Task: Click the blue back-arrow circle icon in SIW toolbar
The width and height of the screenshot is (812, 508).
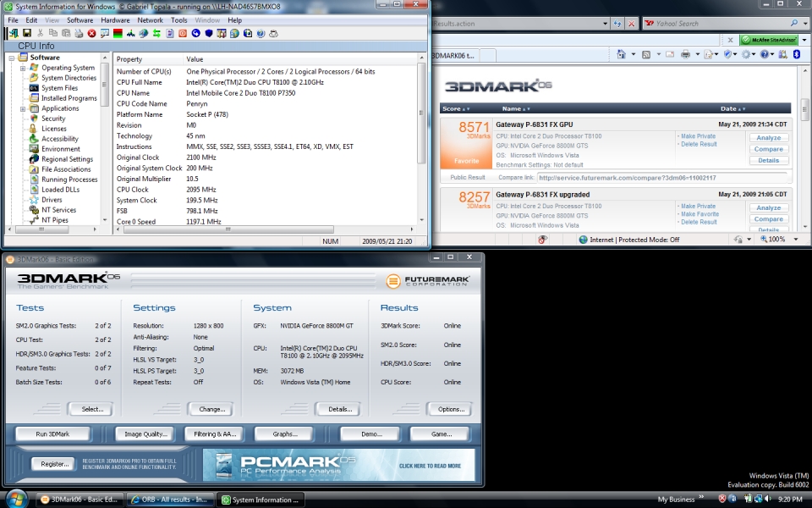Action: click(x=195, y=33)
